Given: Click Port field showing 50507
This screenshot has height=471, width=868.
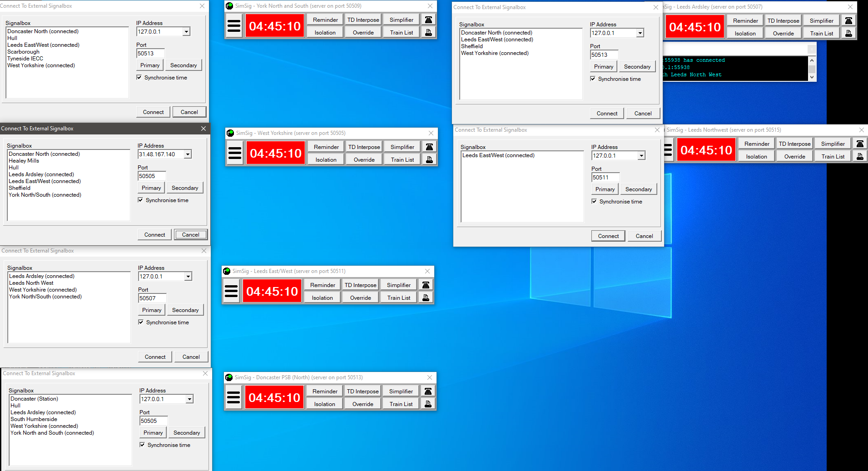Looking at the screenshot, I should [x=152, y=298].
